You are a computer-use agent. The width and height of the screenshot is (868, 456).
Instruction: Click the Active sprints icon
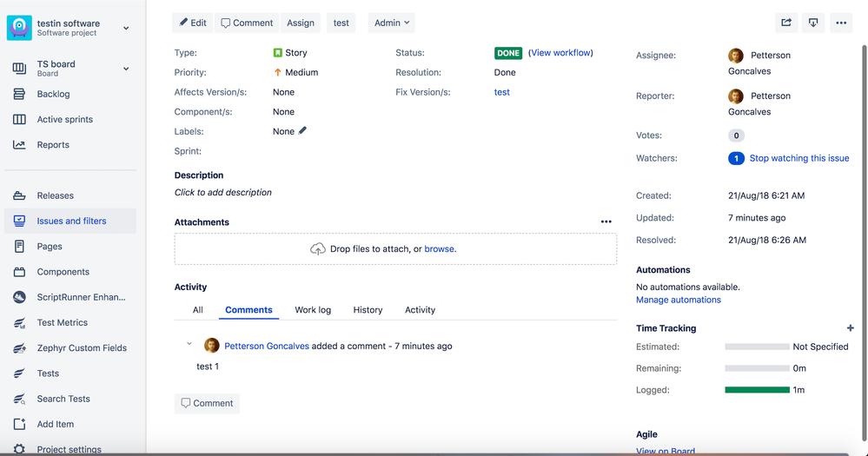click(x=19, y=120)
